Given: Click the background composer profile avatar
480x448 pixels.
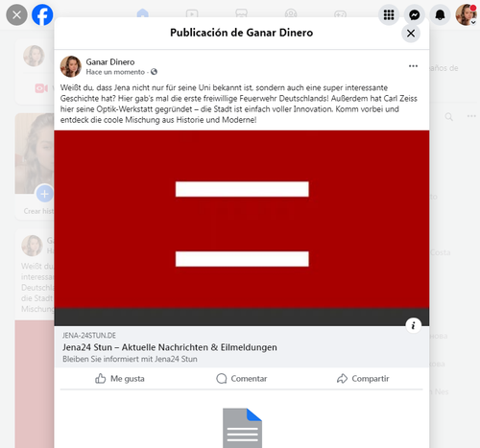Looking at the screenshot, I should (x=34, y=56).
